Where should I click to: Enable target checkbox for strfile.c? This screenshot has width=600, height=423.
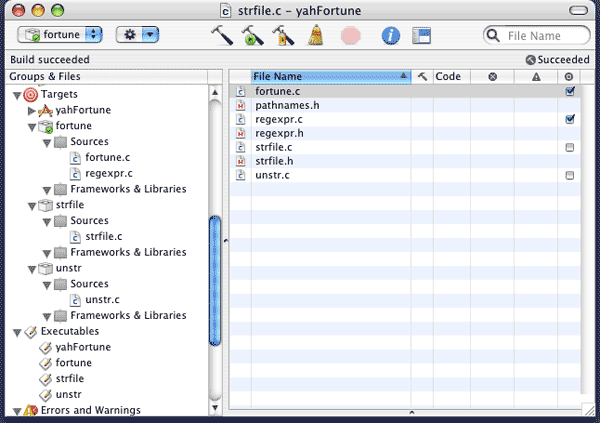click(x=570, y=147)
